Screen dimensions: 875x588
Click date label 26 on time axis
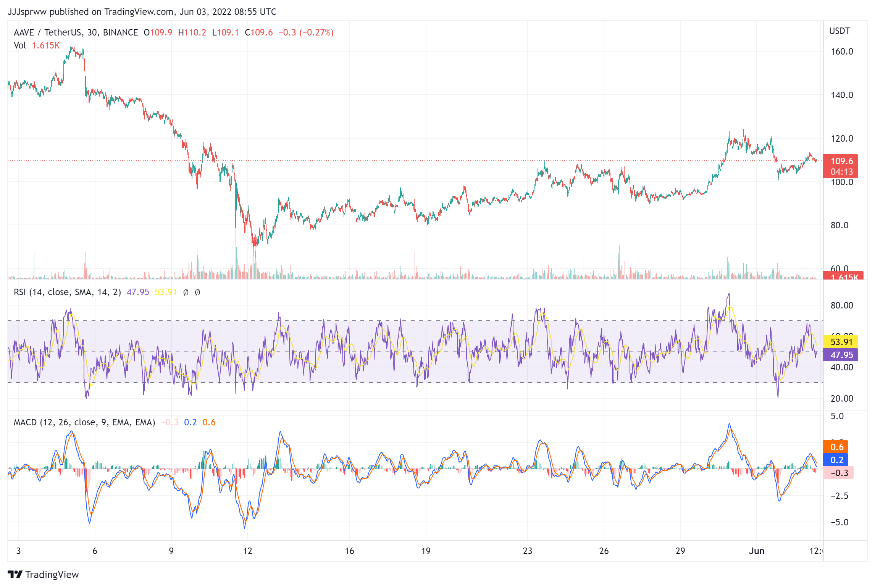pos(604,551)
